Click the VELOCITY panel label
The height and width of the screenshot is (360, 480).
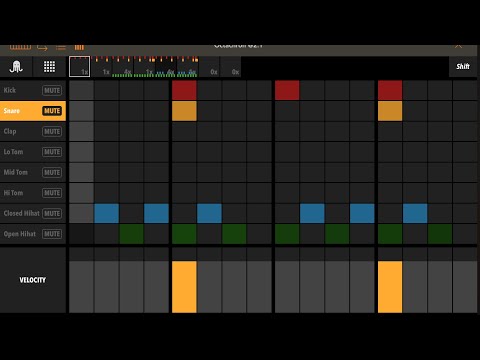point(32,280)
